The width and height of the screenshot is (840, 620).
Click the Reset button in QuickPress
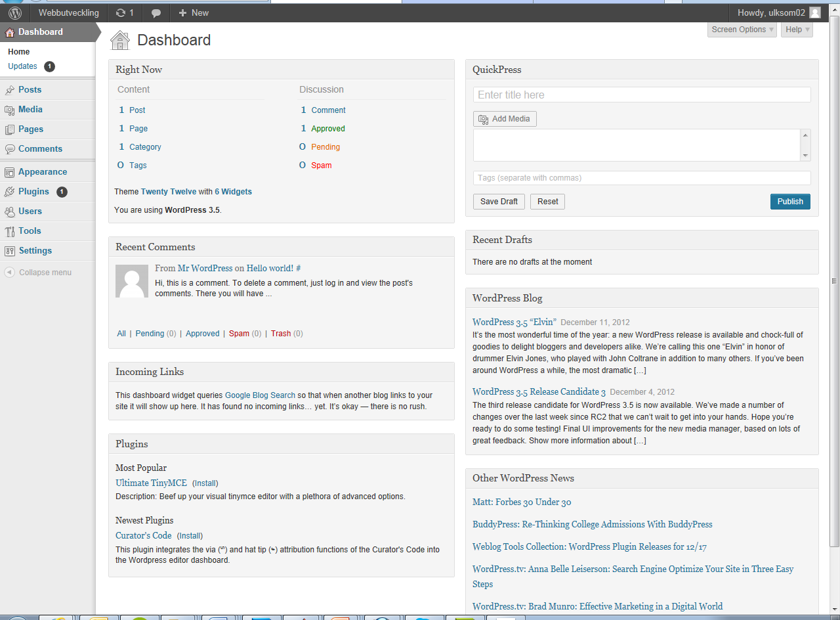coord(547,202)
